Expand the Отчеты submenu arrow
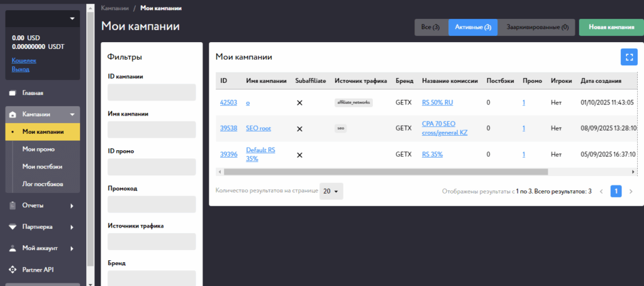Image resolution: width=644 pixels, height=286 pixels. 72,206
